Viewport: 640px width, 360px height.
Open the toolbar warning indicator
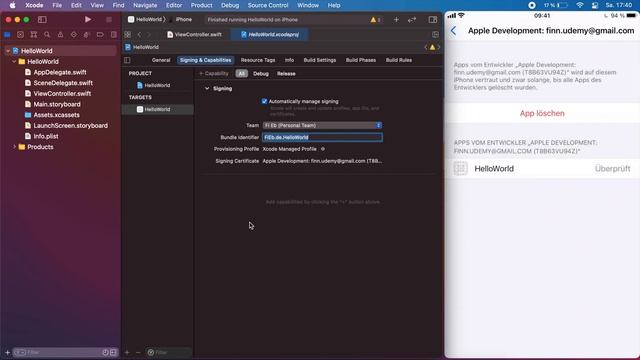[x=375, y=20]
